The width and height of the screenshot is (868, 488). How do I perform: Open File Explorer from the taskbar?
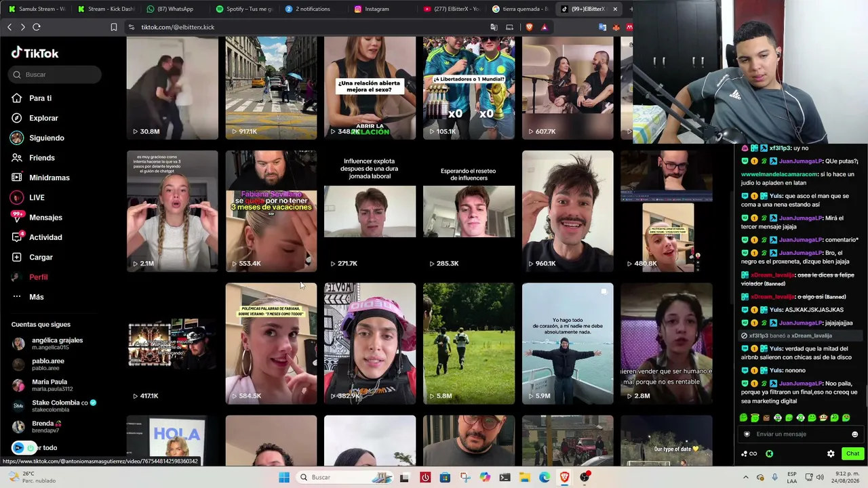click(525, 477)
